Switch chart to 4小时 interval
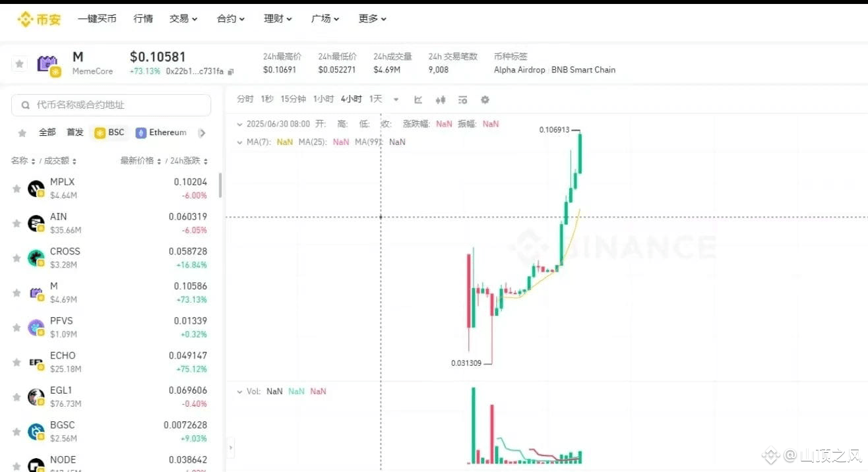The image size is (868, 472). click(x=352, y=99)
